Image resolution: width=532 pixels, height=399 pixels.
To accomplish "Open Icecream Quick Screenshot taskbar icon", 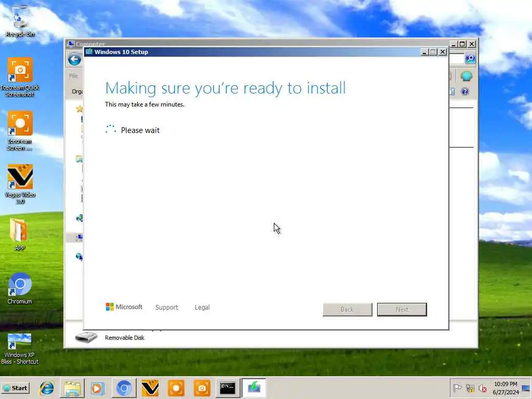I will click(x=202, y=388).
